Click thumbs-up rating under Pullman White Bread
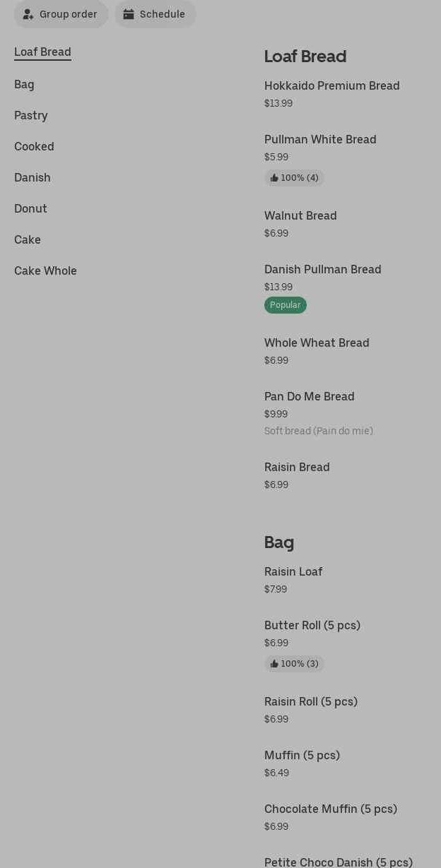 (x=294, y=178)
